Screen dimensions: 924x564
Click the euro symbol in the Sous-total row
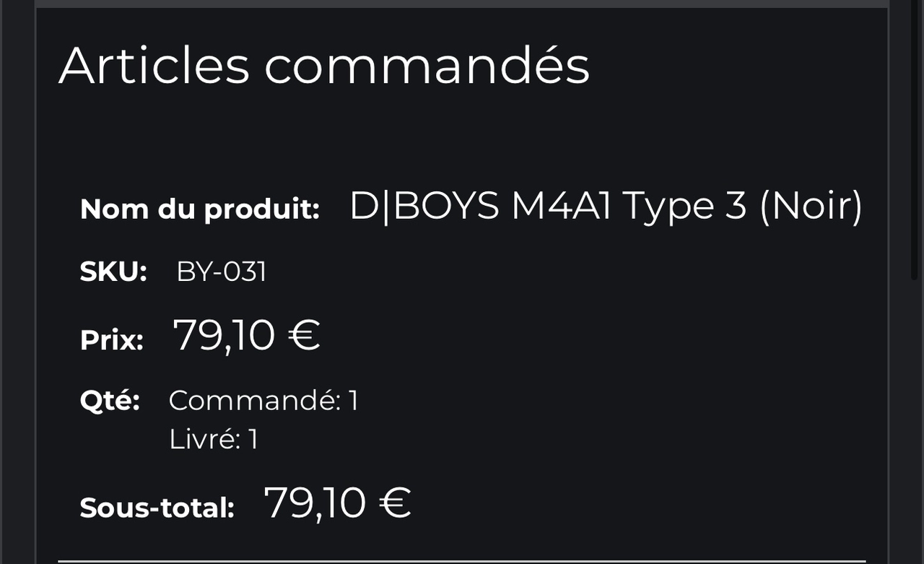395,503
